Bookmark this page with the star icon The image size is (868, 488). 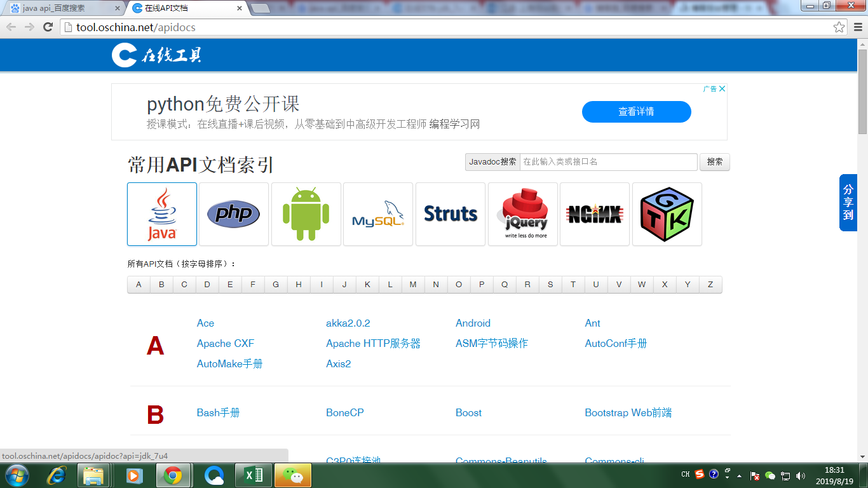[x=839, y=27]
